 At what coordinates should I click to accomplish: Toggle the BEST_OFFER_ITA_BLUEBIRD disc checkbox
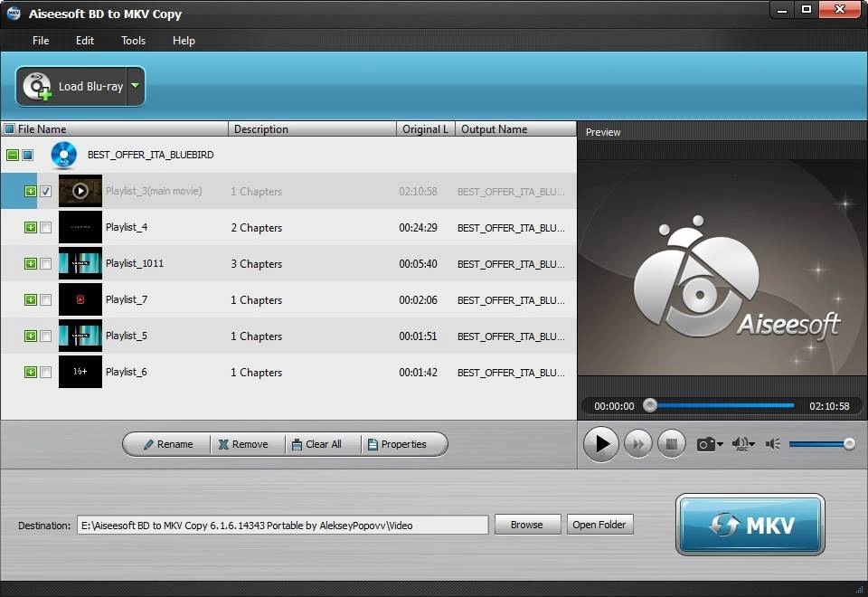(x=27, y=155)
